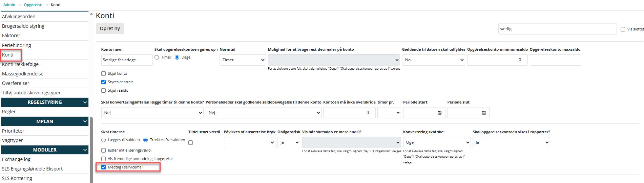Uncheck the Styres centralt checkbox

pyautogui.click(x=104, y=82)
